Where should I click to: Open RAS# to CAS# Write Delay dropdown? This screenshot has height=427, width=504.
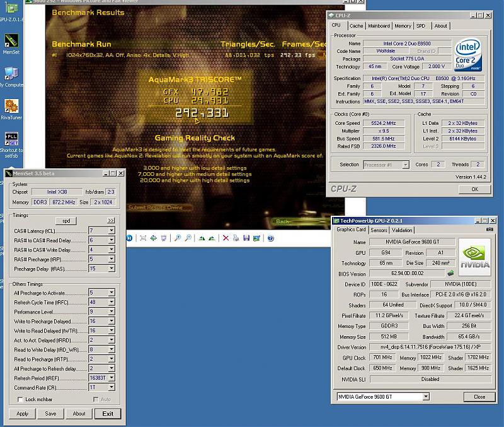tap(112, 249)
